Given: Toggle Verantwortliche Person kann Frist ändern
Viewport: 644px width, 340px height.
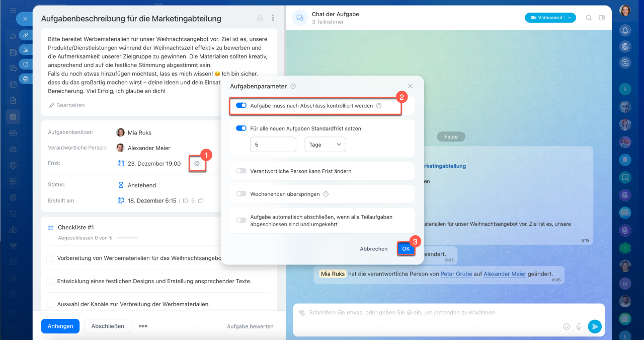Looking at the screenshot, I should [x=241, y=171].
